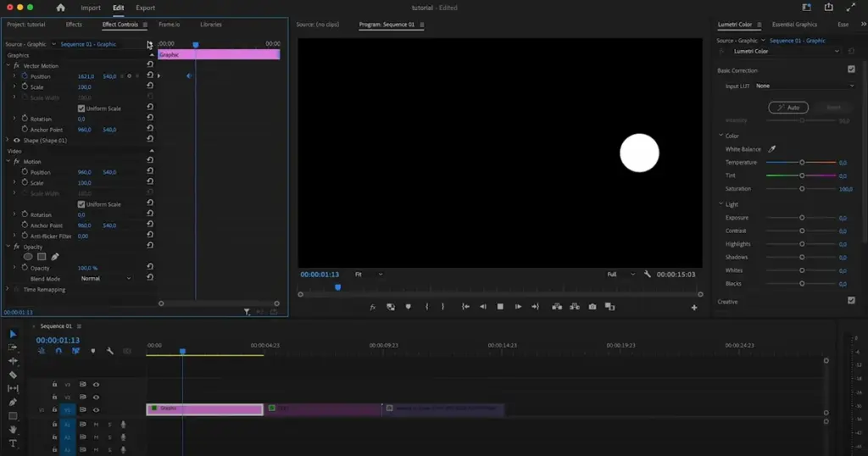
Task: Create an ellipse mask under Opacity
Action: tap(28, 257)
